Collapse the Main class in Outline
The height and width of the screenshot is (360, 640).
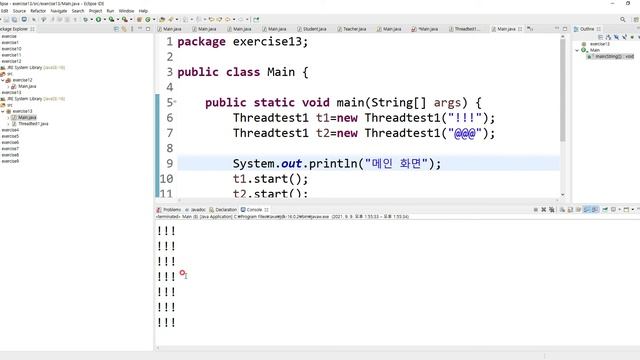click(577, 50)
